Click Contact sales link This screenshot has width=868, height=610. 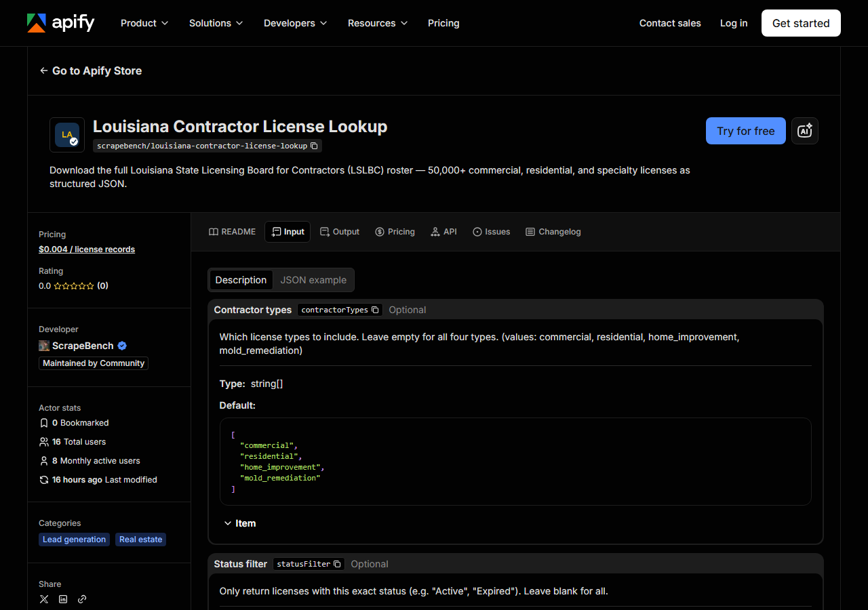(x=670, y=23)
